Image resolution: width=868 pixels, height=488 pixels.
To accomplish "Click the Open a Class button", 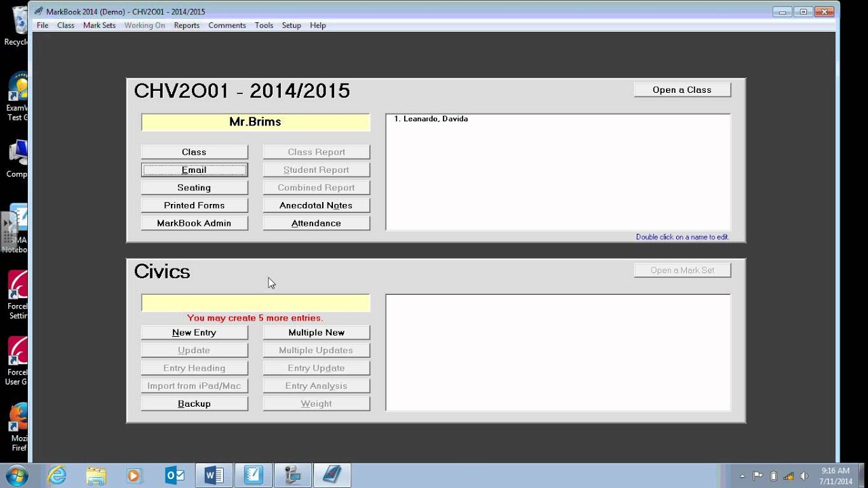I will pyautogui.click(x=682, y=89).
